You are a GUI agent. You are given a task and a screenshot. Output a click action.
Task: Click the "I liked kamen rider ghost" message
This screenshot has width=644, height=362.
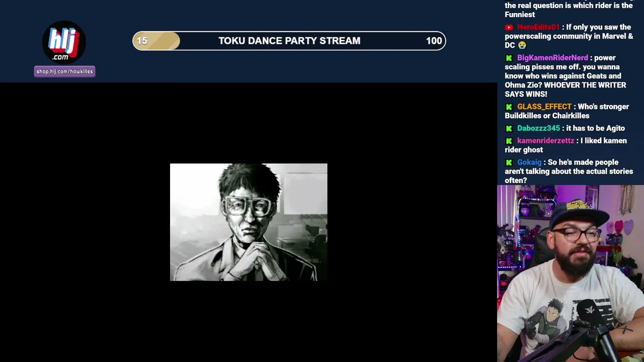pos(566,145)
